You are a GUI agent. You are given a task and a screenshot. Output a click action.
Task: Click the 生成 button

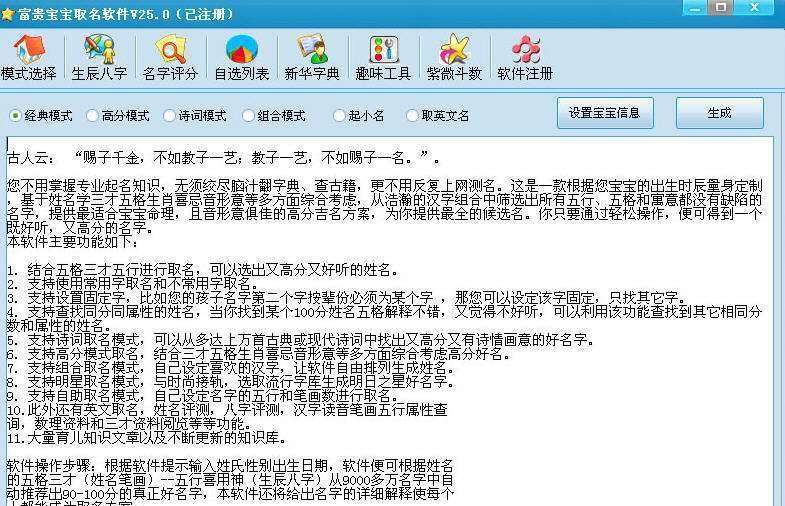pos(719,113)
